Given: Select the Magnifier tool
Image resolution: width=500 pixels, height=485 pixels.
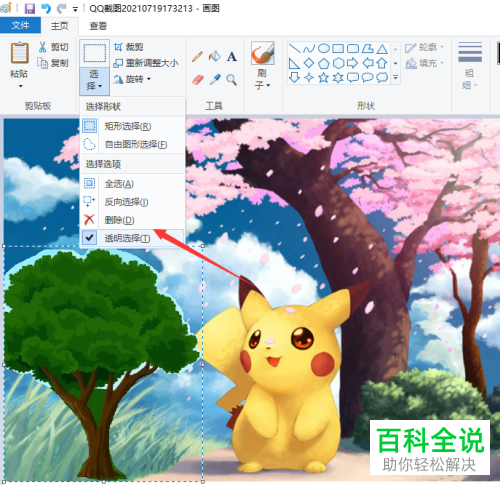Looking at the screenshot, I should pyautogui.click(x=232, y=80).
